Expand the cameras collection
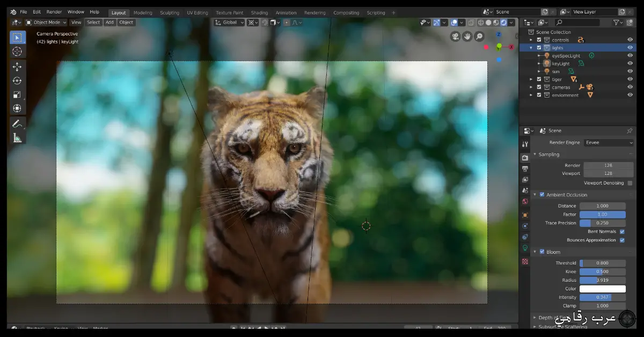The width and height of the screenshot is (644, 337). coord(531,87)
